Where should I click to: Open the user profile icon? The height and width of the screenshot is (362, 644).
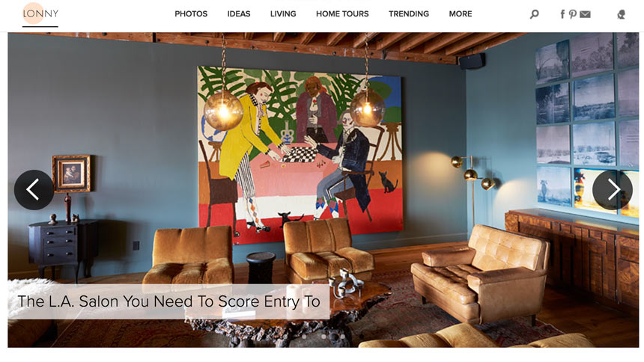[621, 15]
